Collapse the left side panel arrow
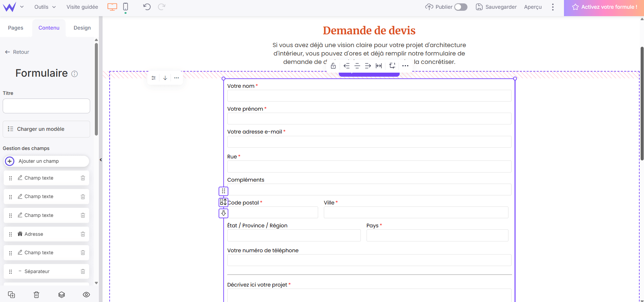The width and height of the screenshot is (644, 302). 101,160
